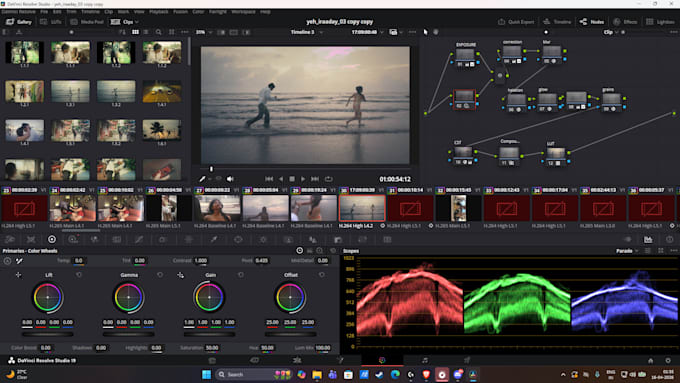Toggle the Nodes panel
This screenshot has height=383, width=680.
[592, 22]
